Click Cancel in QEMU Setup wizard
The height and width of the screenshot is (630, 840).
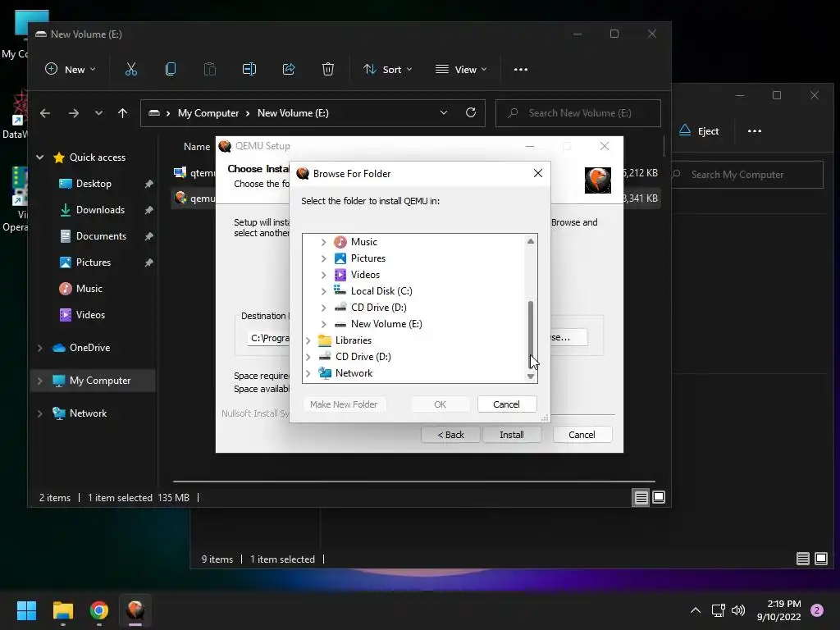(582, 435)
